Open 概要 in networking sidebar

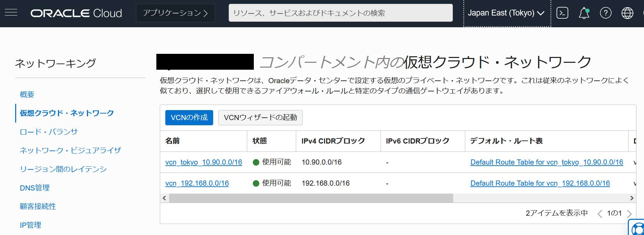27,95
